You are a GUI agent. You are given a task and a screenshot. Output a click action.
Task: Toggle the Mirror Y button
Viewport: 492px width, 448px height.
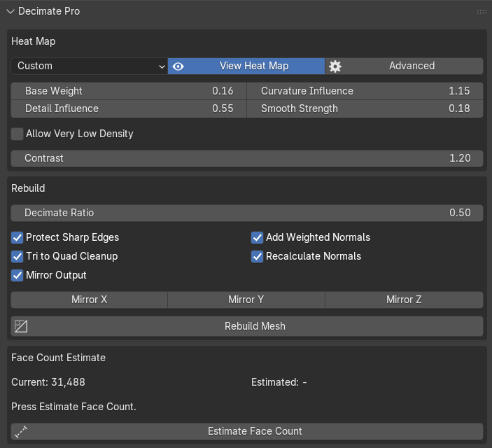[246, 300]
